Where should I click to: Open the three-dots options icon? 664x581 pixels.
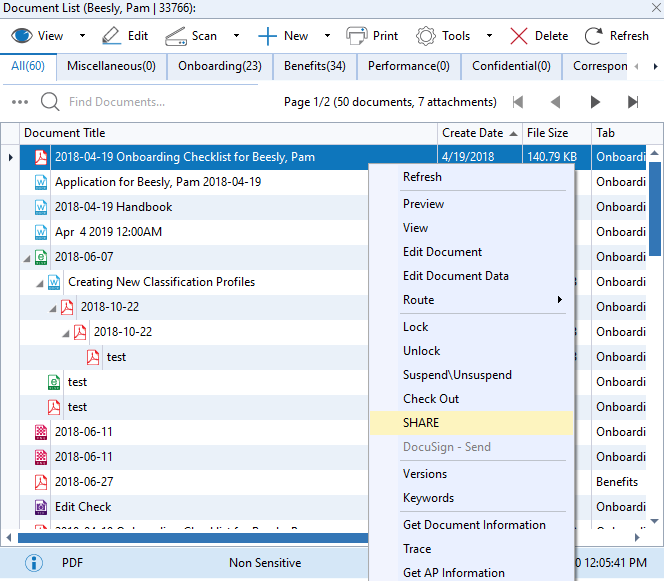(20, 102)
